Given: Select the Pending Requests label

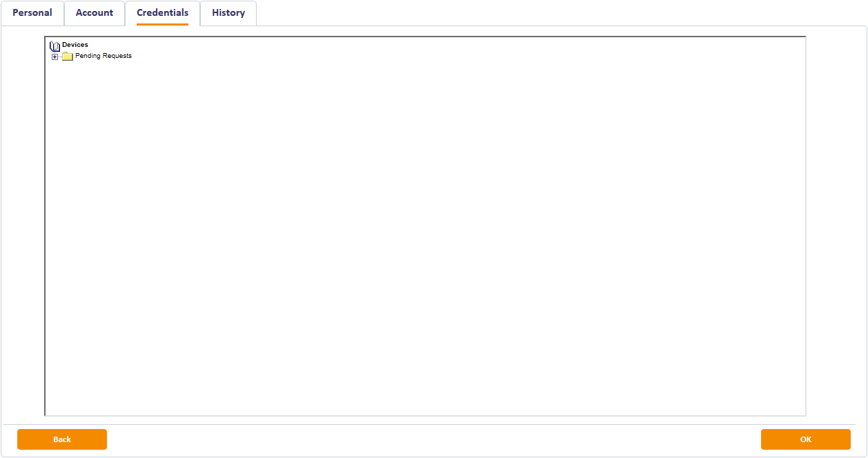Looking at the screenshot, I should point(103,56).
